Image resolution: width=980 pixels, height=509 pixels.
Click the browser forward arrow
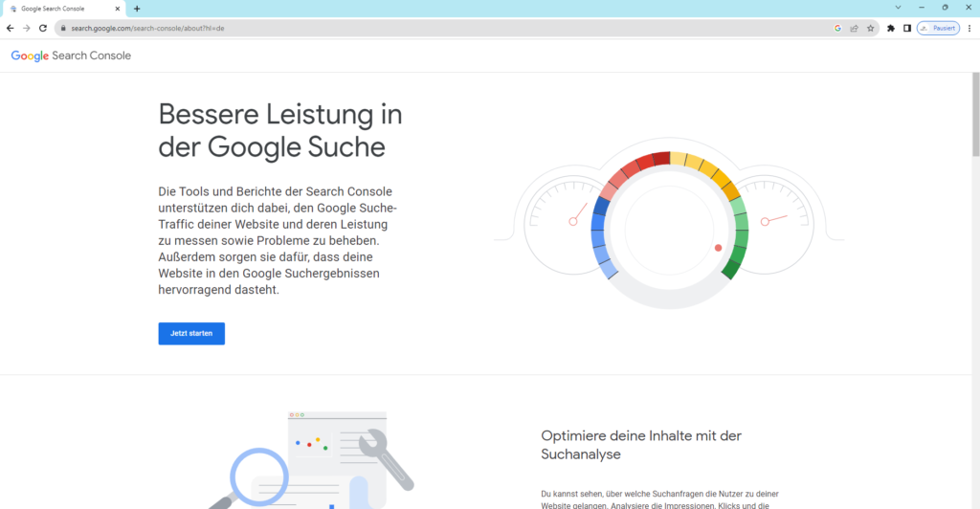(26, 28)
